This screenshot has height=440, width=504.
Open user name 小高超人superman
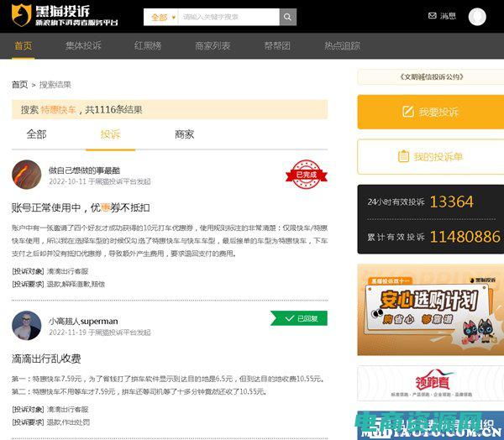pyautogui.click(x=83, y=321)
